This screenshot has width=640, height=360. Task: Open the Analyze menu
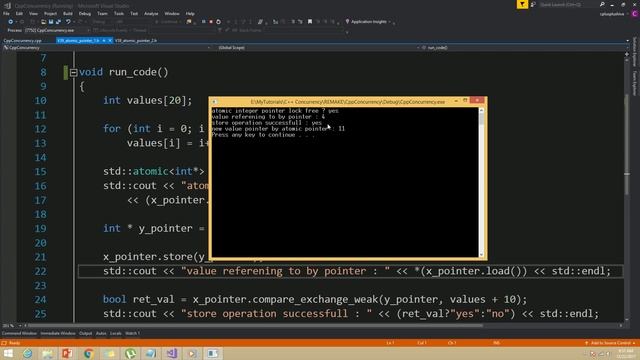[x=151, y=13]
